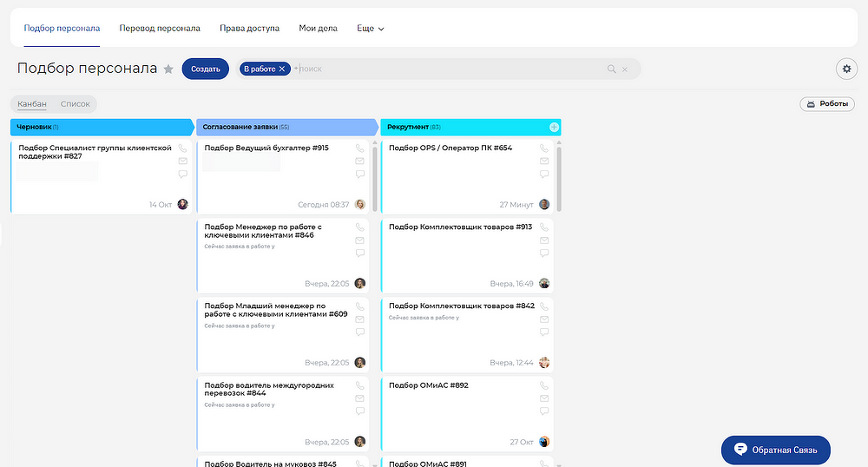
Task: Click the plus icon in Рекрутмент column header
Action: tap(554, 128)
